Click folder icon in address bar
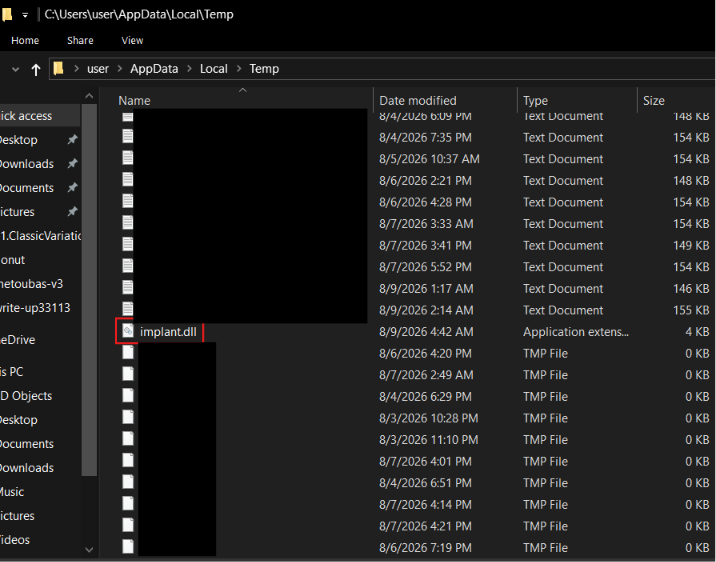Screen dimensions: 716x562 [58, 68]
